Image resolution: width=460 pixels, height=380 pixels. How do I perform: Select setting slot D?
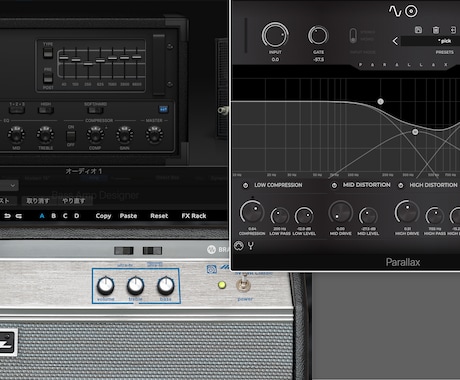(77, 216)
